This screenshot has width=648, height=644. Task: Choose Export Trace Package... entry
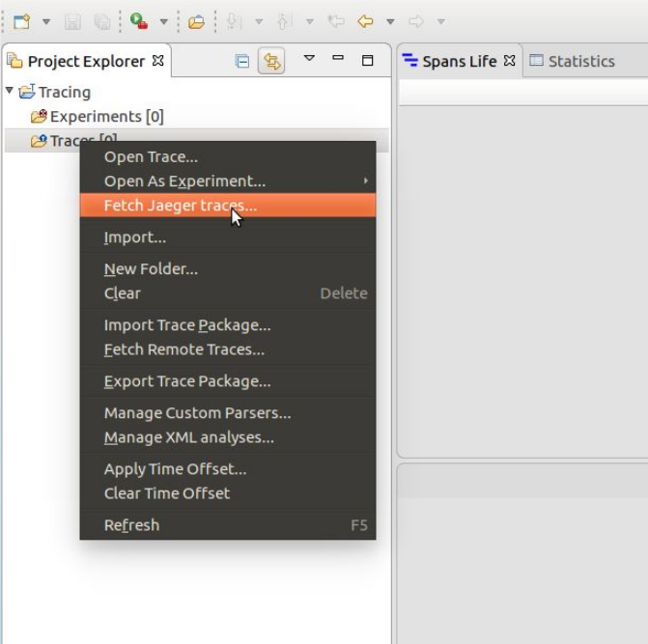tap(228, 381)
